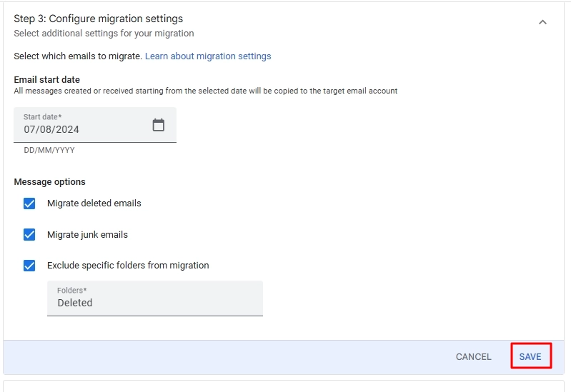Viewport: 571px width, 392px height.
Task: Edit the Folders field containing Deleted
Action: pos(155,298)
